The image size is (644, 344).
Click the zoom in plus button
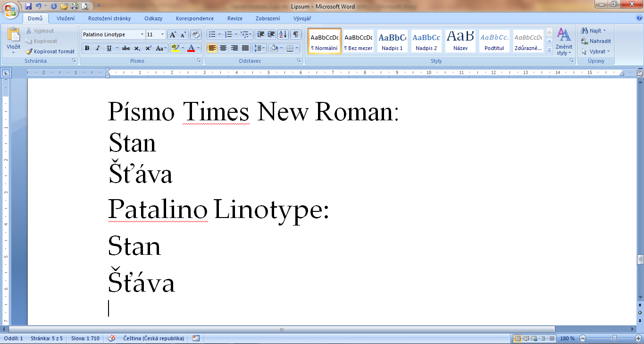point(638,338)
